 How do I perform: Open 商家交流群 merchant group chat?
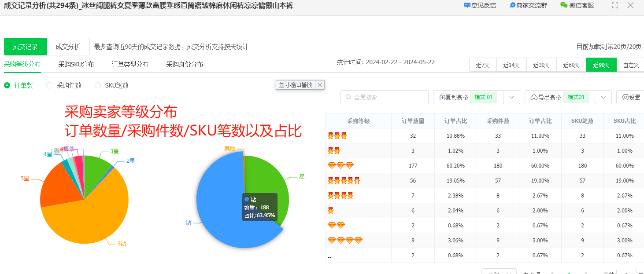pyautogui.click(x=512, y=5)
